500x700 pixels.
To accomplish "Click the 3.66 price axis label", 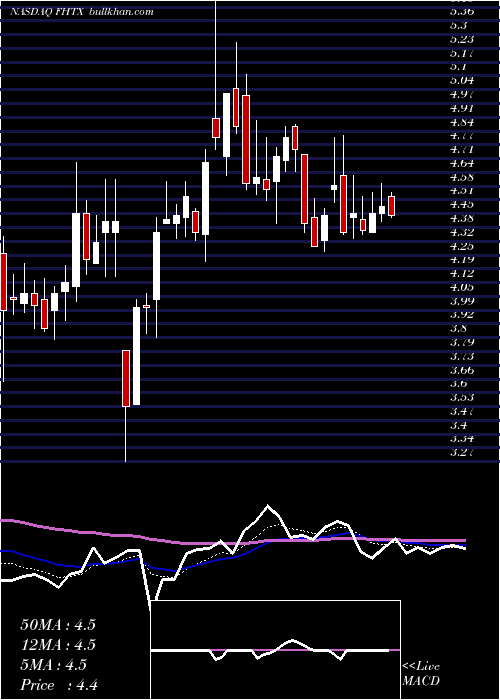I will tap(462, 370).
